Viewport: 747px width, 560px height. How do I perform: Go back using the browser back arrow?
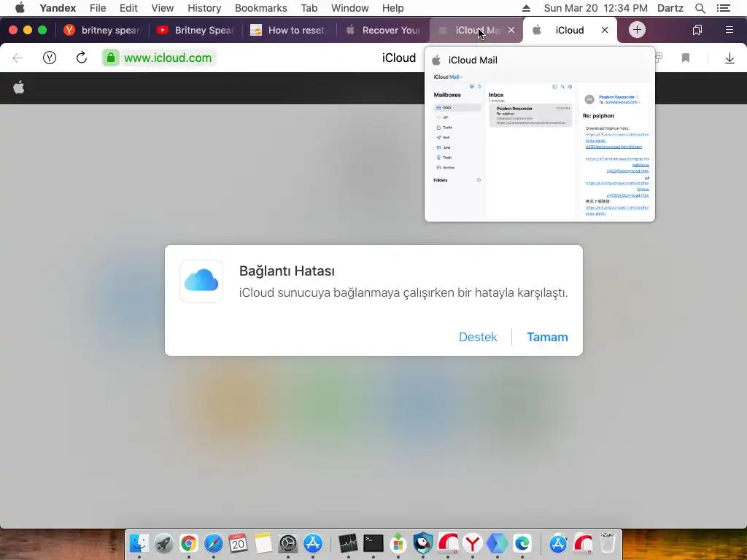point(18,58)
